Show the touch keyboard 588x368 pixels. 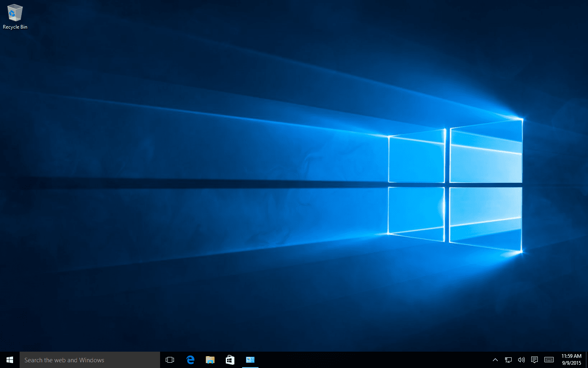click(x=549, y=360)
